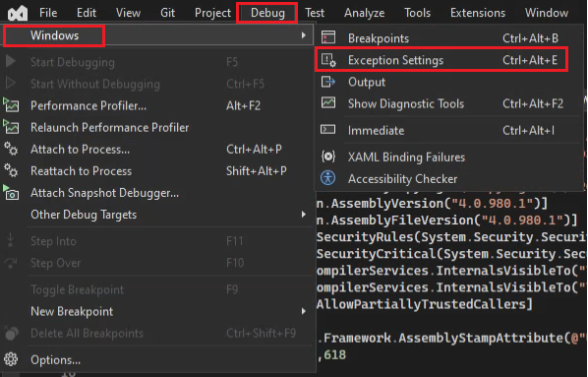Open the Tools menu
588x377 pixels.
pos(417,13)
